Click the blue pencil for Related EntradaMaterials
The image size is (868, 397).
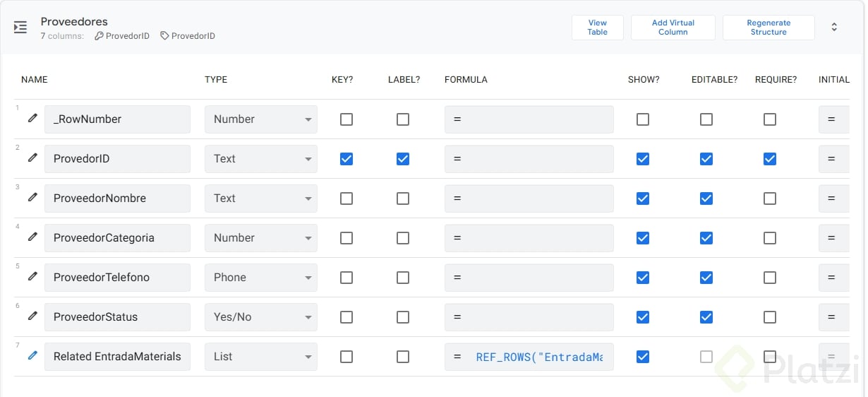pos(32,356)
